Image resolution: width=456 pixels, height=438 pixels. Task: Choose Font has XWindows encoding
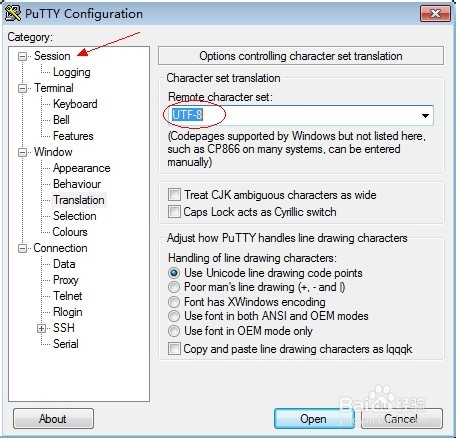point(174,302)
